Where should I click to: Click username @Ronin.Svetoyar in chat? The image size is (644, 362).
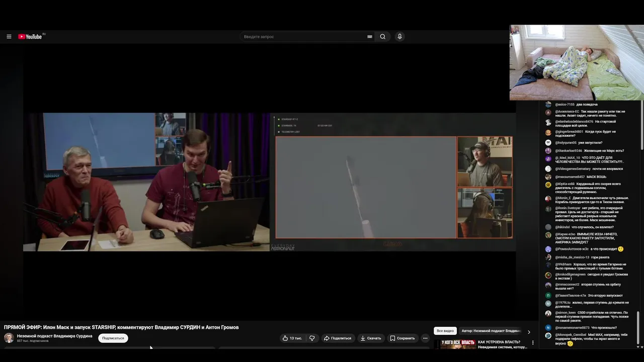tap(568, 208)
